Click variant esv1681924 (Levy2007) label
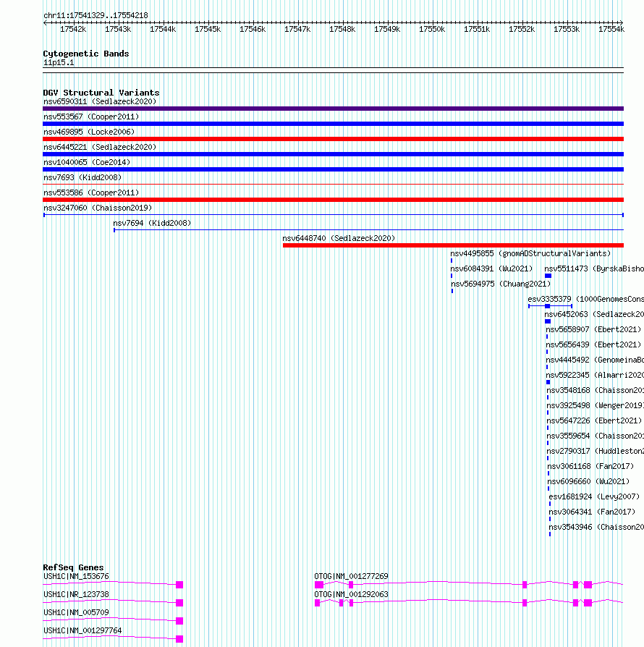Image resolution: width=644 pixels, height=647 pixels. tap(595, 496)
